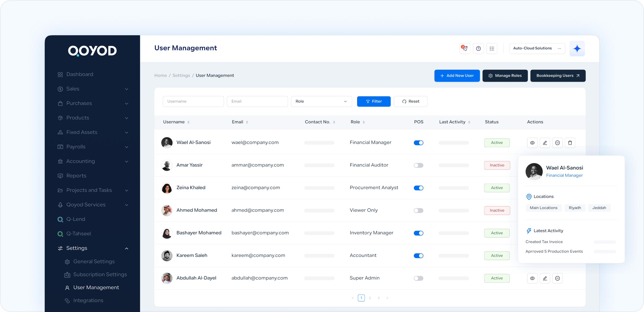The width and height of the screenshot is (644, 312).
Task: Select the Riyadh location chip
Action: tap(575, 208)
